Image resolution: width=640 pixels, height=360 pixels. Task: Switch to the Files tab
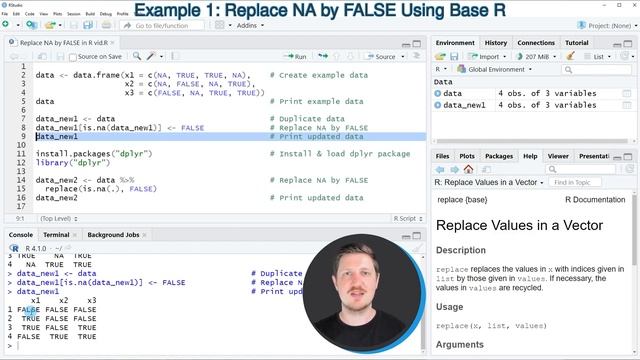pos(442,156)
